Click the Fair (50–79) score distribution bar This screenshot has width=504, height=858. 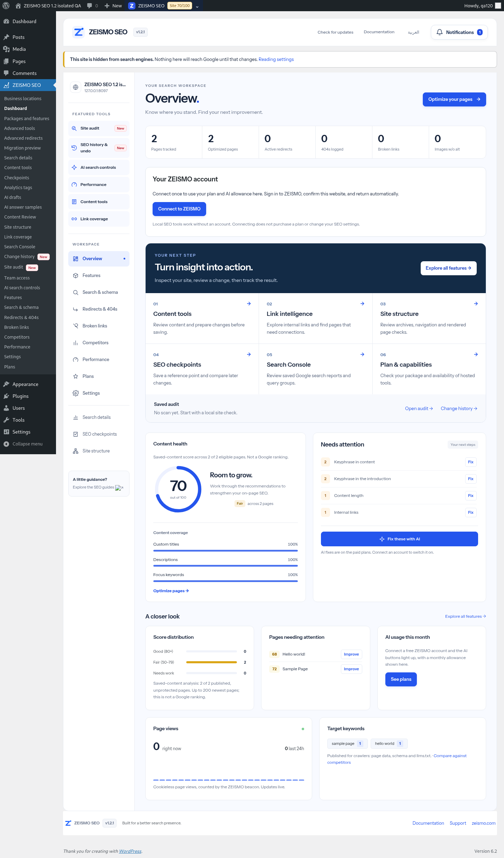(211, 662)
